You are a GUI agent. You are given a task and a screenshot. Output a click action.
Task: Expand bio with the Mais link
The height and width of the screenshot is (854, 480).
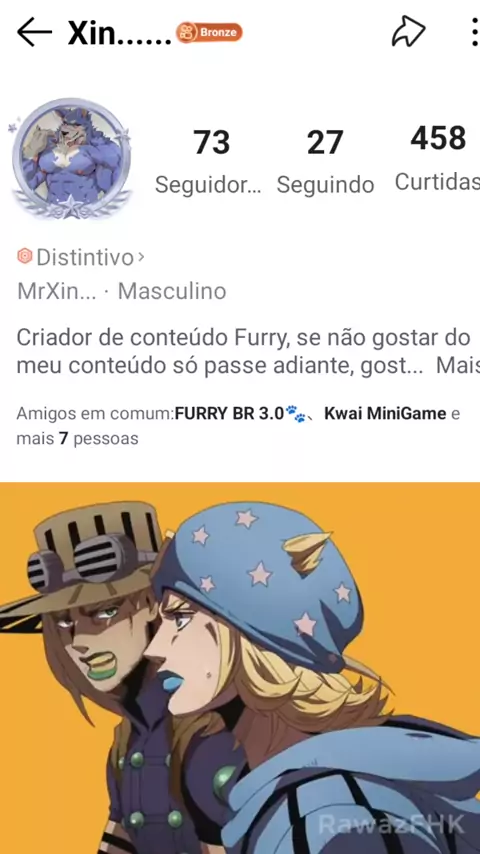[458, 367]
